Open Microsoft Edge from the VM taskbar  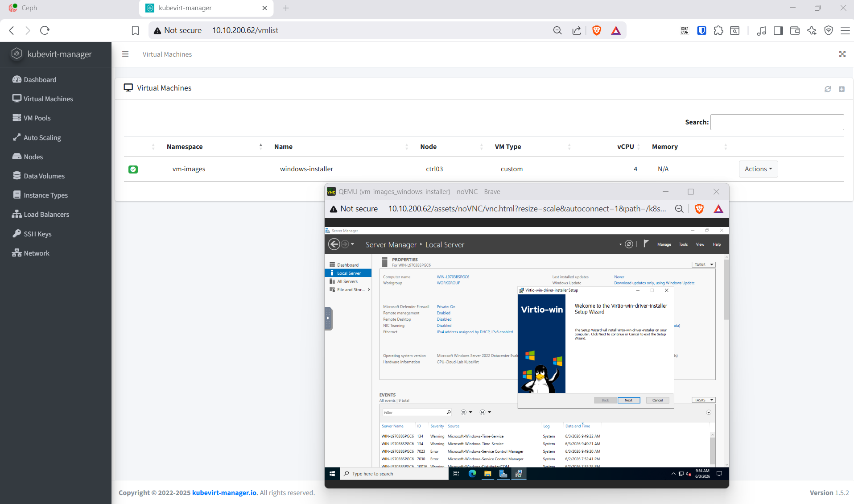click(x=472, y=474)
